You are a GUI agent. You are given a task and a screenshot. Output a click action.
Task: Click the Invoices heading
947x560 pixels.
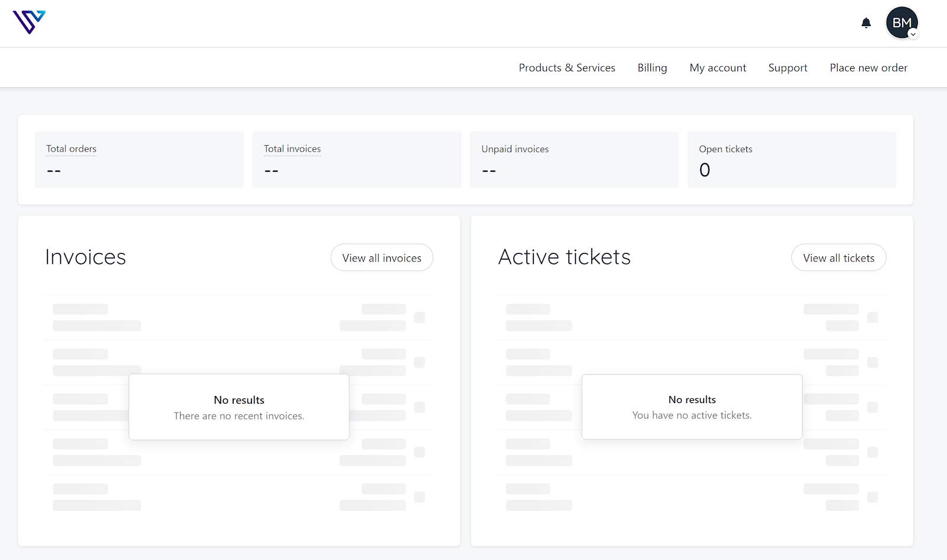pos(86,257)
